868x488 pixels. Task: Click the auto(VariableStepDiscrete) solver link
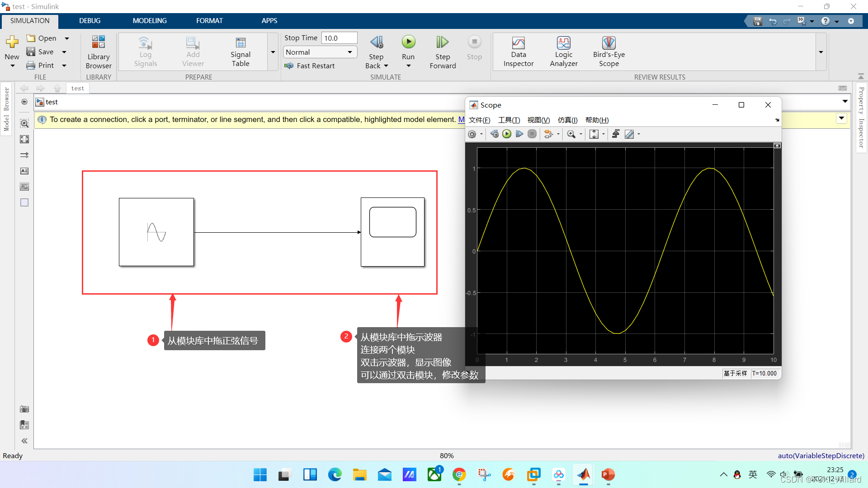point(821,455)
